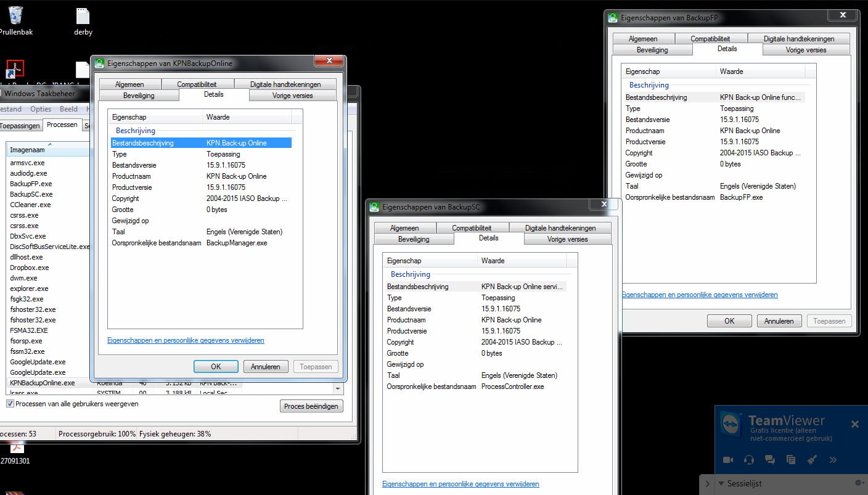Select CCleaner.exe process in Taakbeheer
The height and width of the screenshot is (495, 868).
[x=30, y=205]
